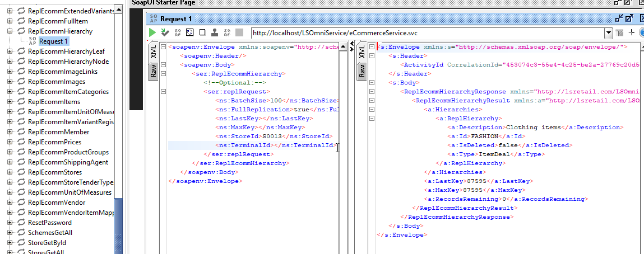644x254 pixels.
Task: Select the response panel XML tab
Action: tap(361, 52)
